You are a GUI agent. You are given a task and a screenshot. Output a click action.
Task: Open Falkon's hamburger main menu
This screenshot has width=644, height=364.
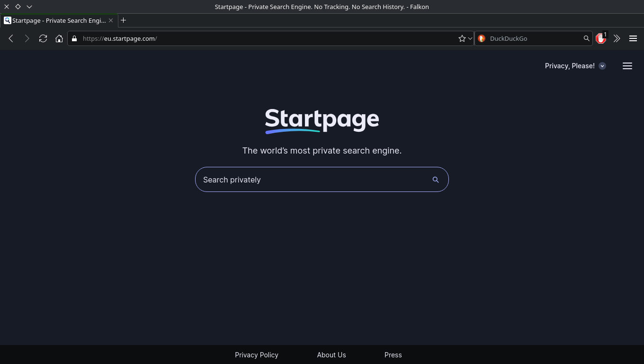point(633,38)
